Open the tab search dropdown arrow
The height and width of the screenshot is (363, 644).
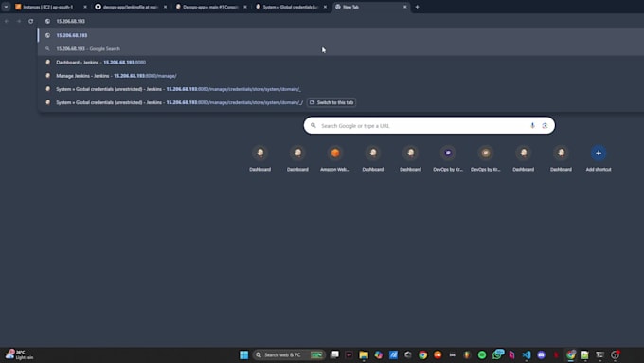[6, 7]
